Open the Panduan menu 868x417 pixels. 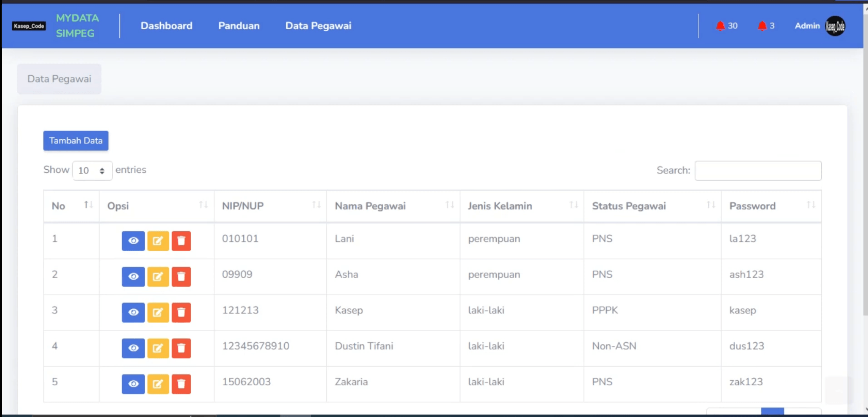pyautogui.click(x=239, y=26)
